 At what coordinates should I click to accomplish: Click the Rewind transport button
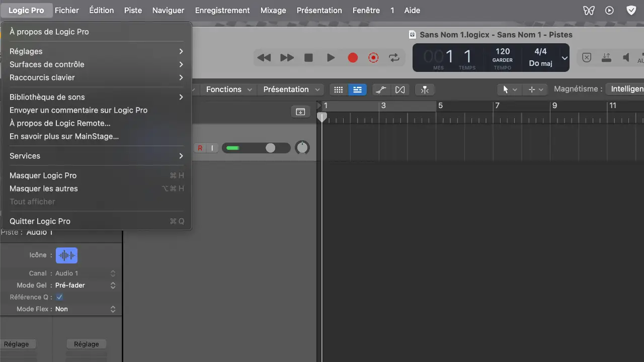click(x=264, y=58)
